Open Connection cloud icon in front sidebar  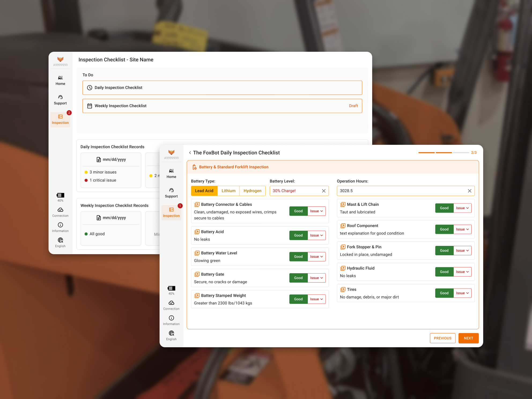pos(171,303)
